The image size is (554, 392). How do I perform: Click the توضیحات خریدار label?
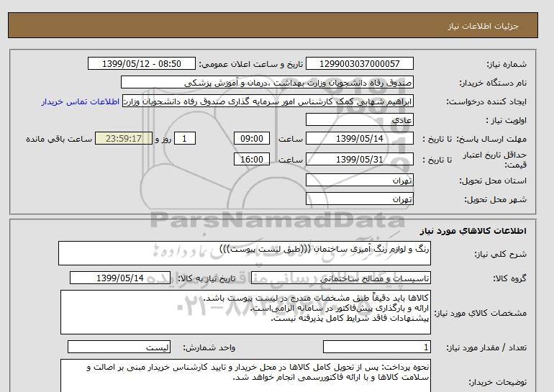[497, 382]
